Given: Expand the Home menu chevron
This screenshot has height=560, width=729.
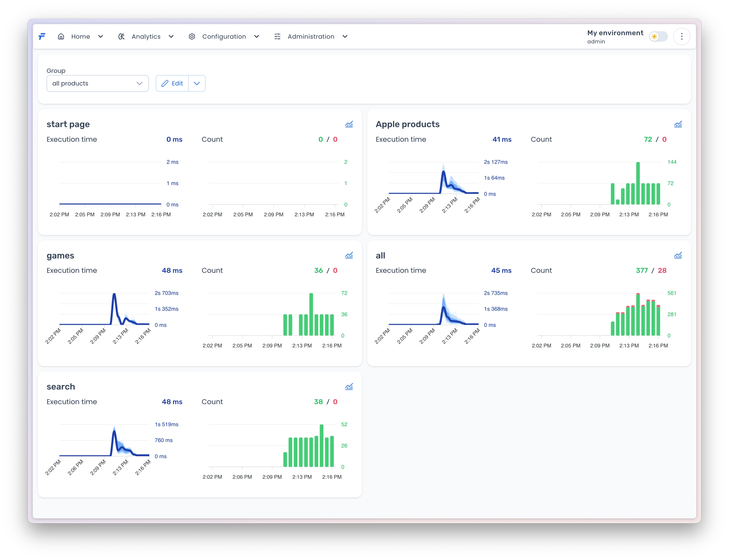Looking at the screenshot, I should [100, 36].
